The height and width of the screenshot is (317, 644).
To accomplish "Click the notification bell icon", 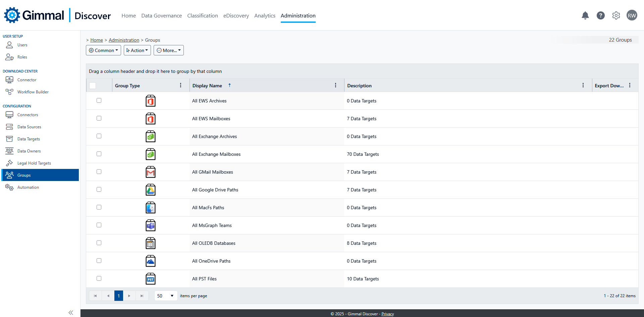I will pos(585,15).
